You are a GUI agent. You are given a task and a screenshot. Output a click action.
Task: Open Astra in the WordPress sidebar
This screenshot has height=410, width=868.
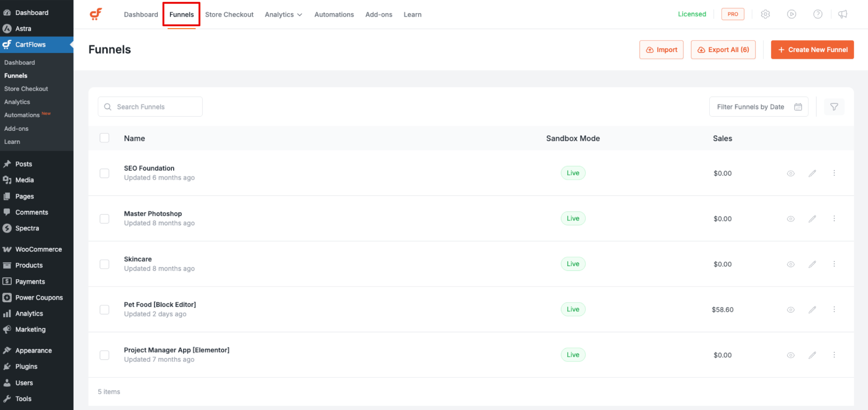coord(37,29)
